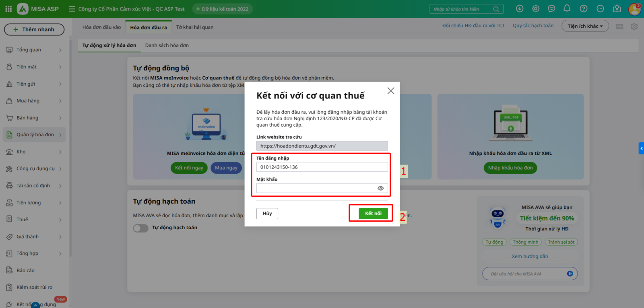Viewport: 644px width, 308px height.
Task: Open Tài sản cố định icon
Action: (9, 186)
